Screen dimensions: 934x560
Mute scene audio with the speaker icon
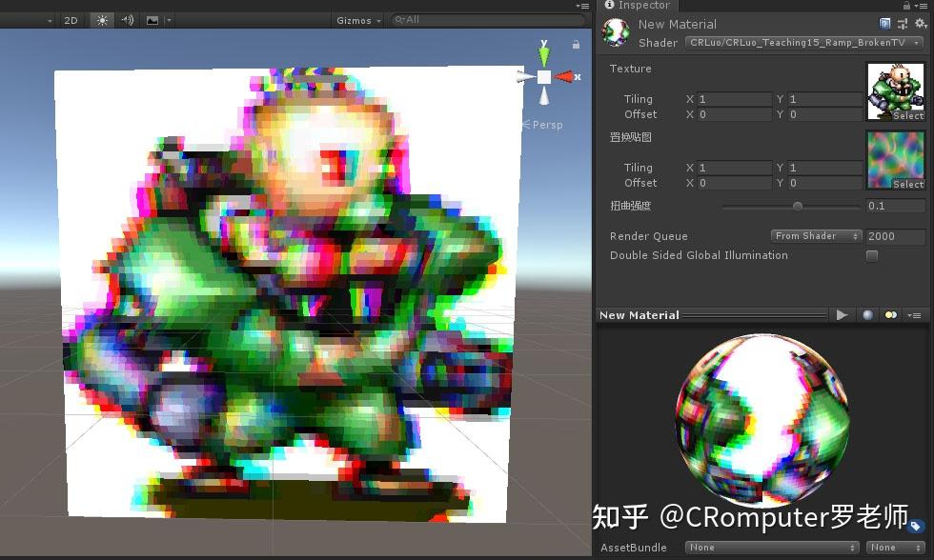click(128, 20)
